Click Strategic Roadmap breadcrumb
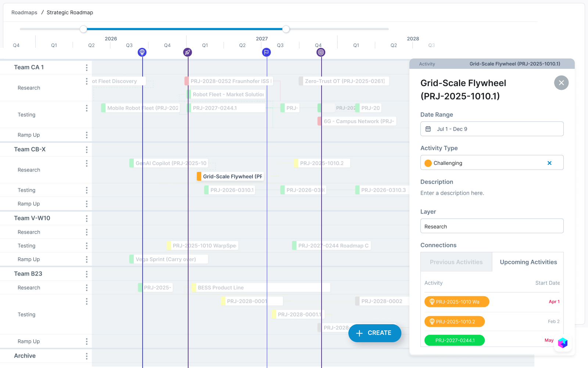588x368 pixels. click(x=70, y=13)
